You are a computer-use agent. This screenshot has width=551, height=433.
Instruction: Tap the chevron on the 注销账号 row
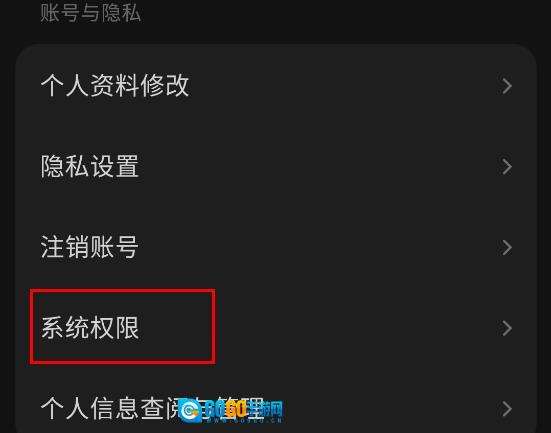507,247
